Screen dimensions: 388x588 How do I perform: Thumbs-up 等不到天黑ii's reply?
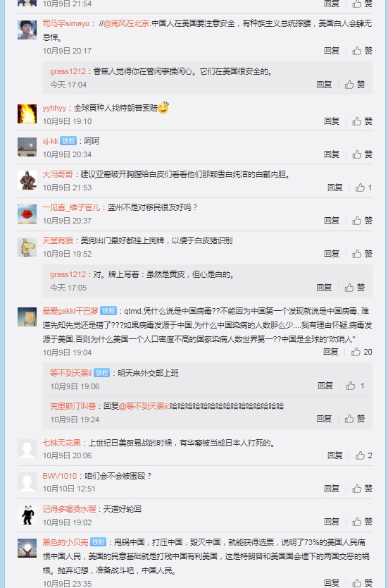[x=355, y=386]
